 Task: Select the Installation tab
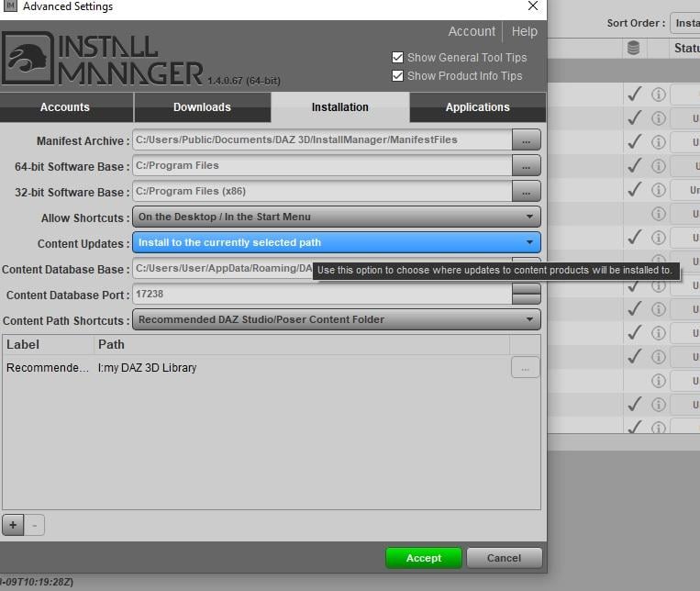point(340,107)
